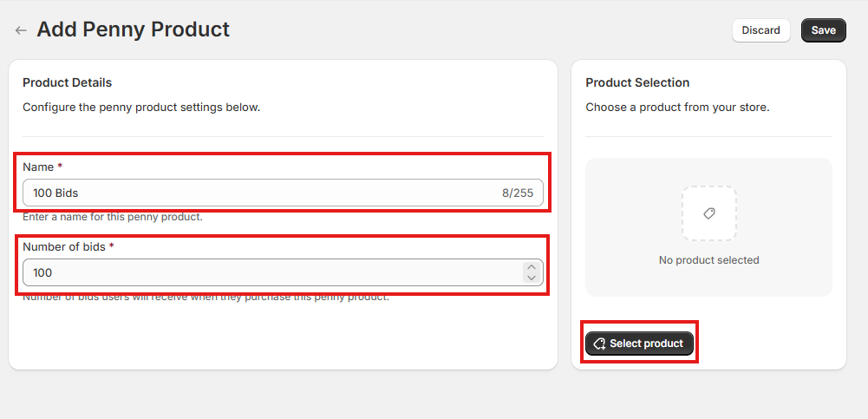
Task: Click the back arrow beside Add Penny Product
Action: click(21, 30)
